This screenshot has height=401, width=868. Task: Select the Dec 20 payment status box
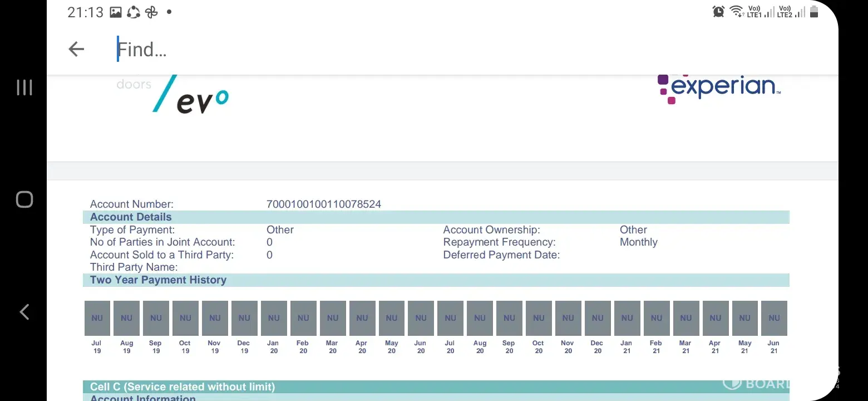(598, 318)
